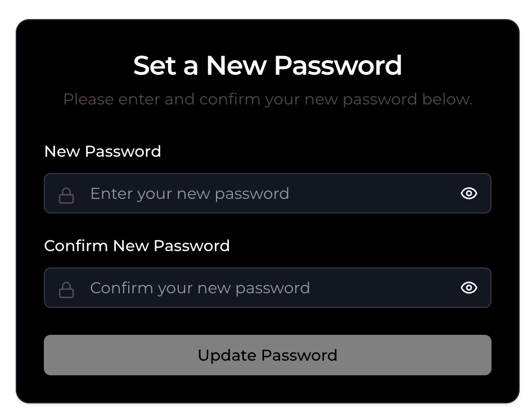The width and height of the screenshot is (532, 418).
Task: Click the padlock graphic near the confirm field
Action: point(66,288)
